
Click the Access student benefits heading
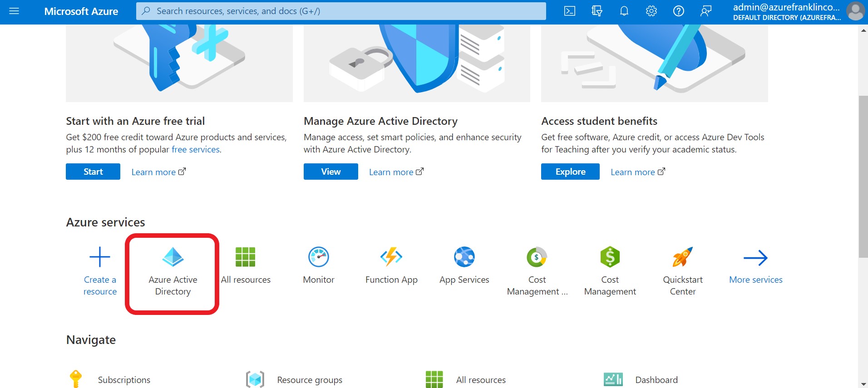(599, 121)
